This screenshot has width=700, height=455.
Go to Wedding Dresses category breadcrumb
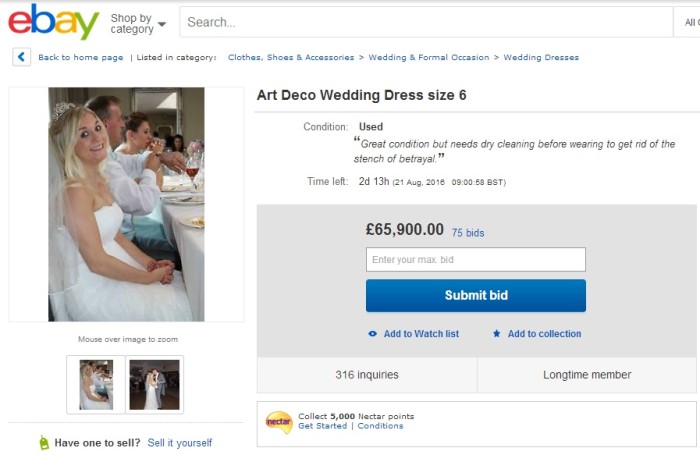541,58
